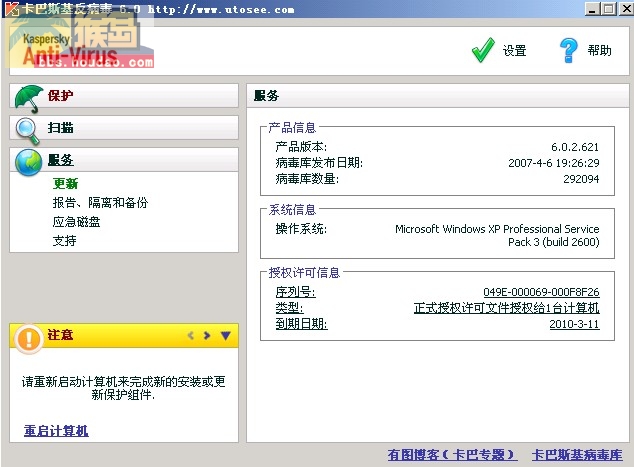Click the green umbrella protection icon
634x467 pixels.
pyautogui.click(x=28, y=99)
